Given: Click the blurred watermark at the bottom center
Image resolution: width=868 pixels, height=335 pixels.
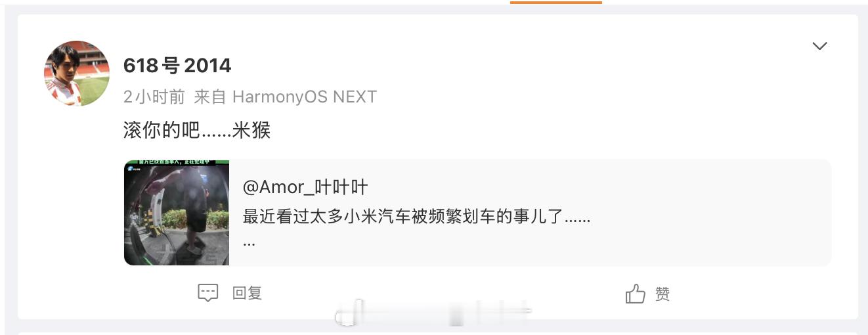Looking at the screenshot, I should tap(433, 313).
